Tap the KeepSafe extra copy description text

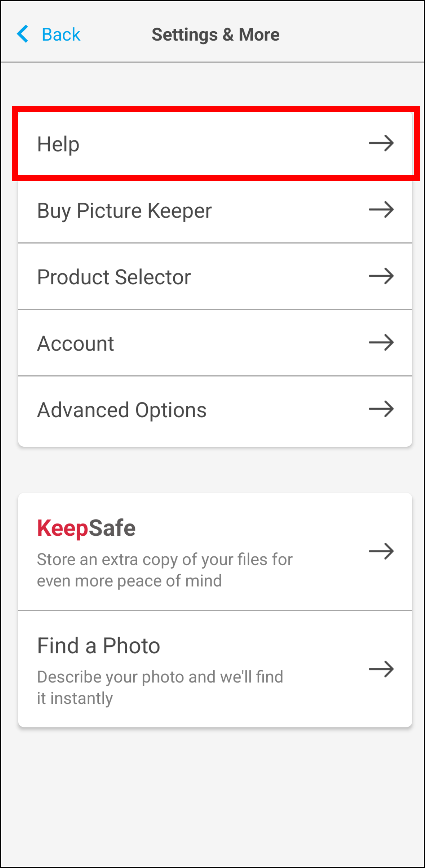tap(165, 570)
